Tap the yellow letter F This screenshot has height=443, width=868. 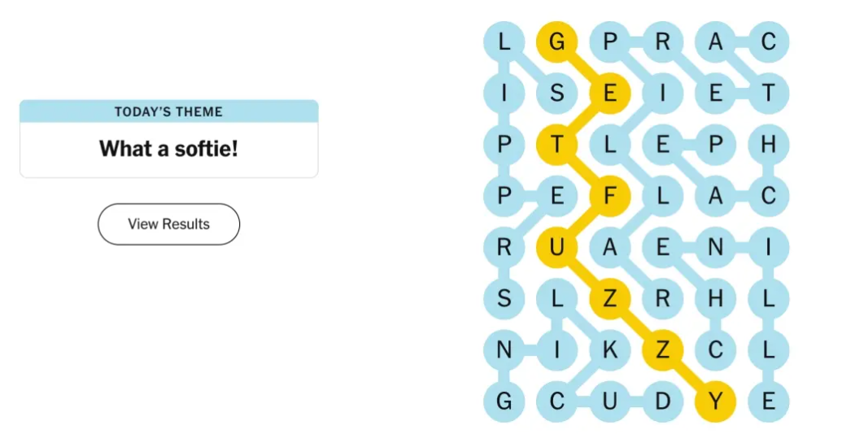click(609, 195)
